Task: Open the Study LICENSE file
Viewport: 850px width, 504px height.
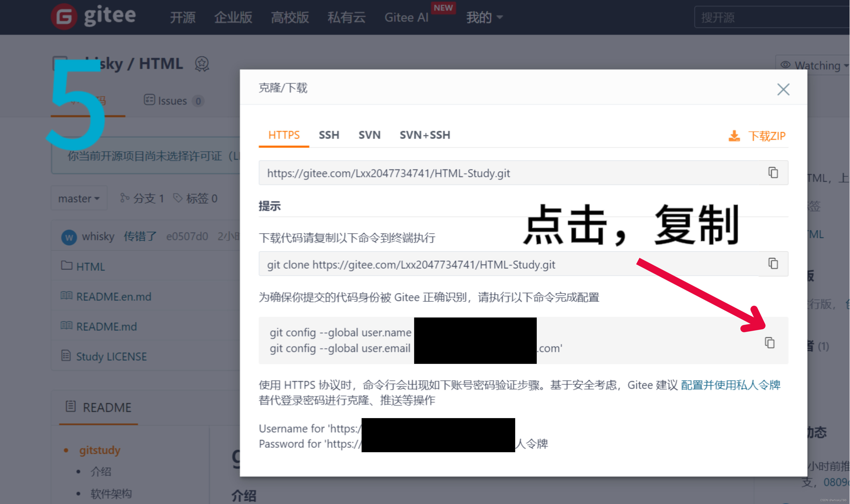Action: click(x=111, y=356)
